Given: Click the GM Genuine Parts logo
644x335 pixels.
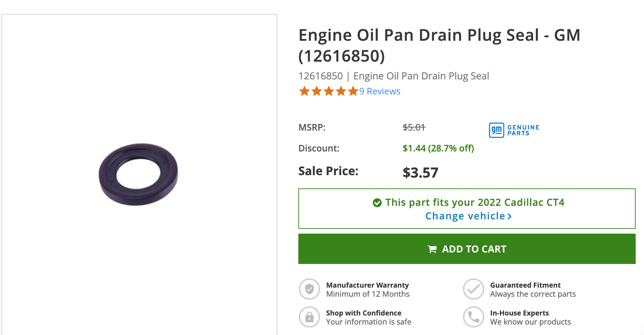Looking at the screenshot, I should (514, 130).
